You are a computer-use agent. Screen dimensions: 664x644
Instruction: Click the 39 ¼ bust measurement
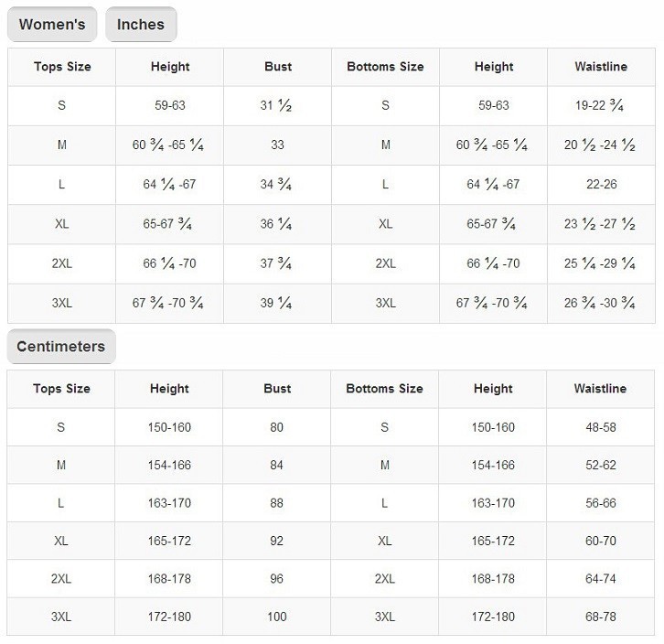point(276,303)
